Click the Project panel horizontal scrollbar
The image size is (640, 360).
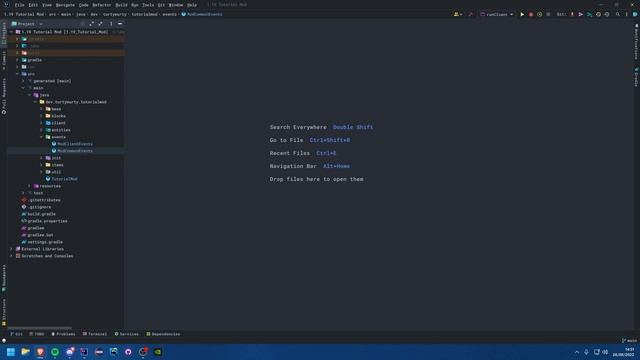39,328
